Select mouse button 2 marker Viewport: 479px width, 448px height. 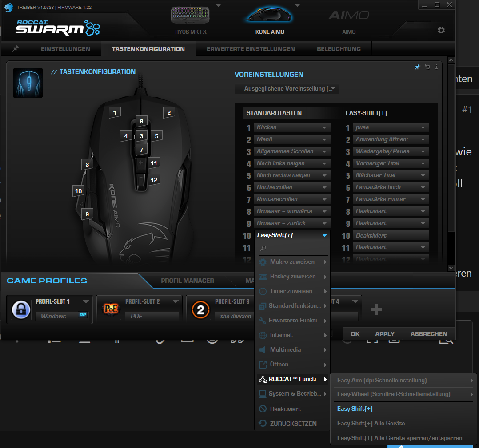tap(169, 112)
